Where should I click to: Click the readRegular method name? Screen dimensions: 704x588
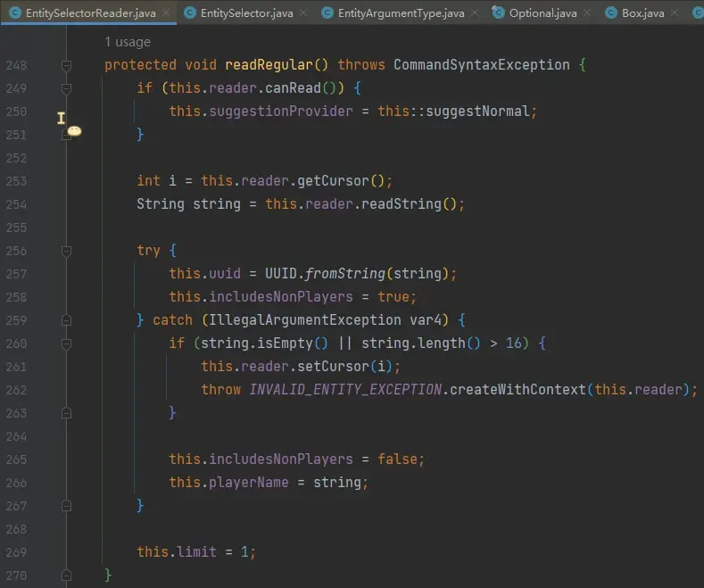point(269,65)
